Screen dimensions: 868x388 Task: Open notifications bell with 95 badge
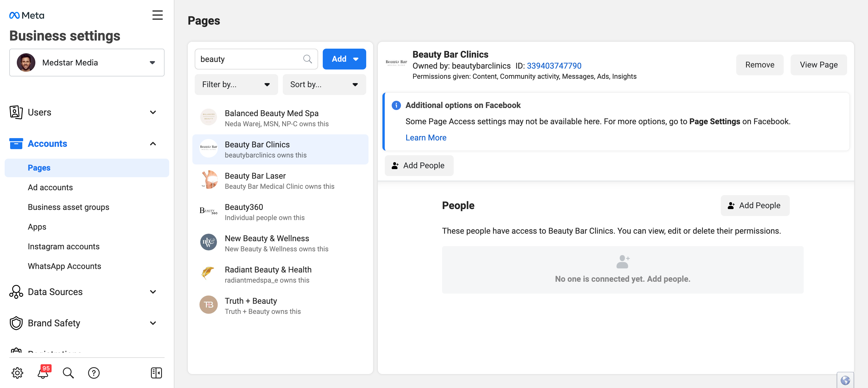43,372
